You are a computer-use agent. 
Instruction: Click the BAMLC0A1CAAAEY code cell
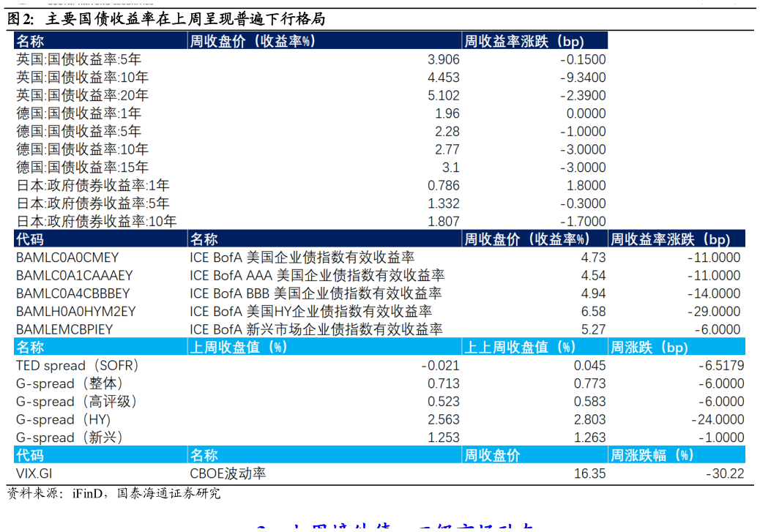(x=75, y=276)
